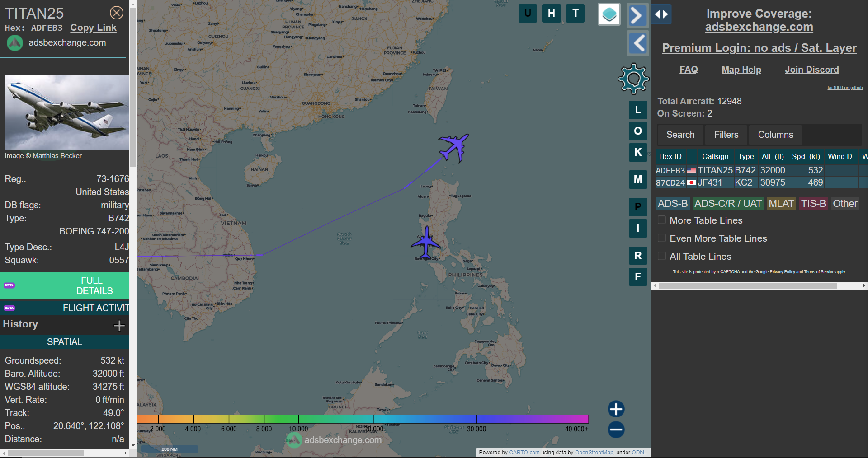Viewport: 868px width, 458px height.
Task: Click the FLIGHT ACTIVITY button
Action: (65, 308)
